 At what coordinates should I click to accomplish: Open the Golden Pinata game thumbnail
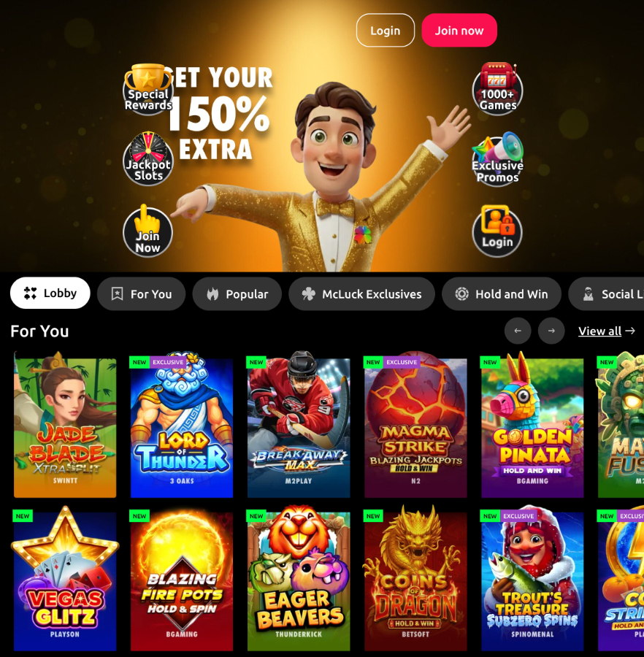pyautogui.click(x=532, y=424)
